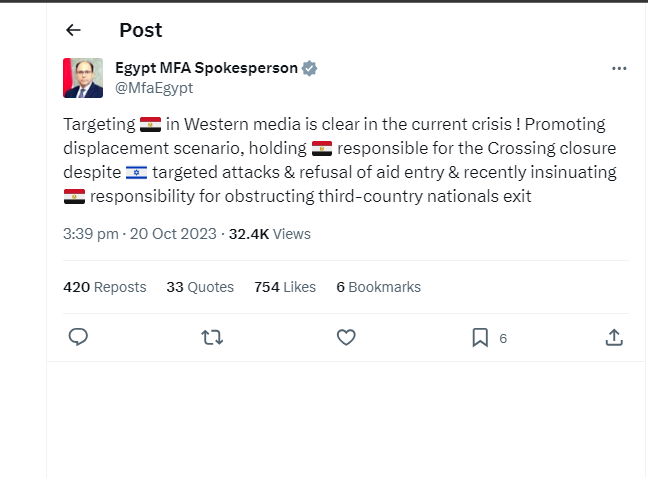Click the Israel flag emoji in post
This screenshot has width=648, height=478.
tap(136, 173)
